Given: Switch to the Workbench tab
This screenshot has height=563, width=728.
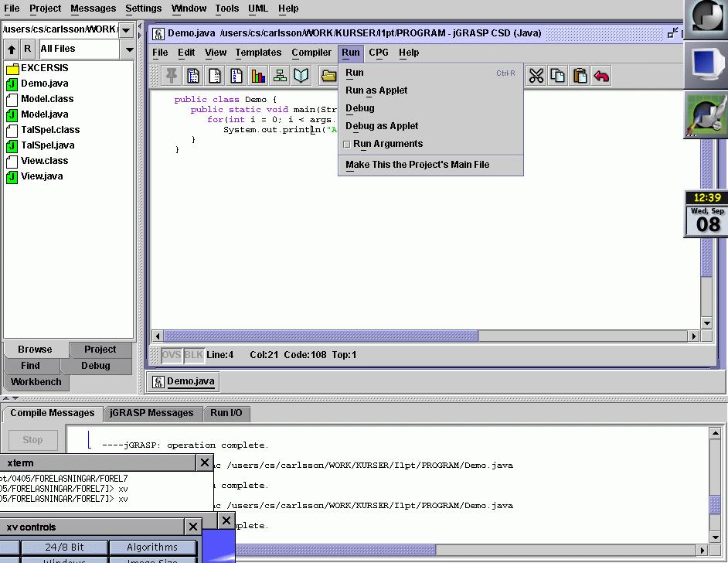Looking at the screenshot, I should coord(36,382).
